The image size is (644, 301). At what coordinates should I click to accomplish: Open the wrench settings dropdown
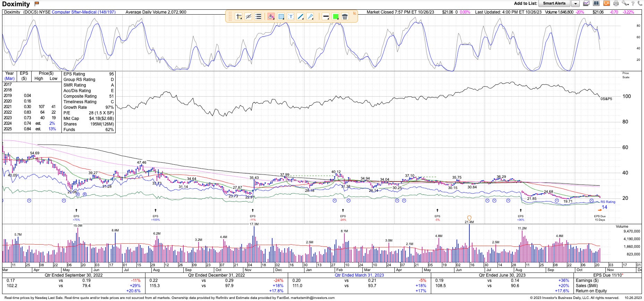pyautogui.click(x=625, y=3)
